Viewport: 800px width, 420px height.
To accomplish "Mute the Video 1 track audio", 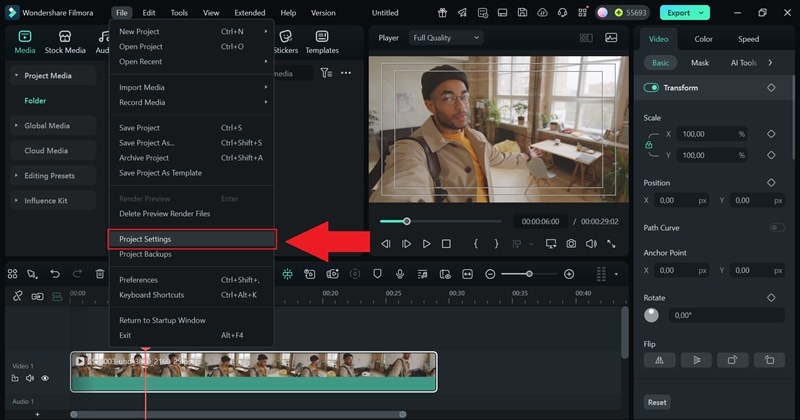I will (30, 378).
